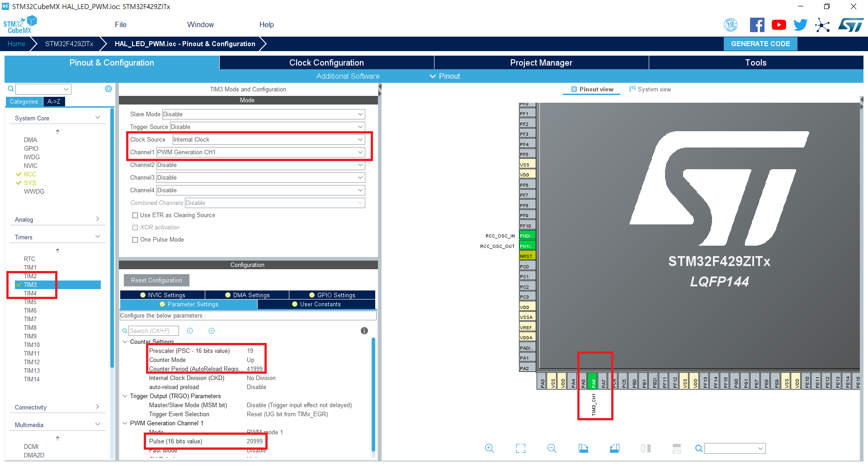The image size is (868, 466).
Task: Open the Channel4 dropdown
Action: coord(261,190)
